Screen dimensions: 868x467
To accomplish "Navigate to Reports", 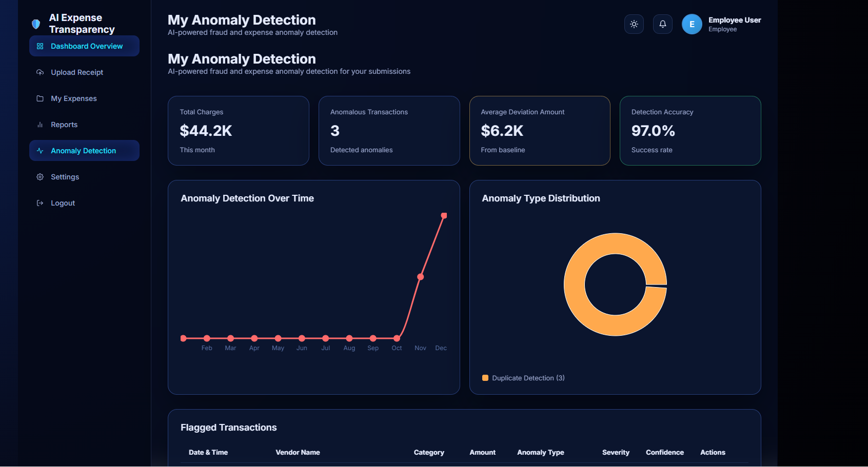I will click(84, 125).
